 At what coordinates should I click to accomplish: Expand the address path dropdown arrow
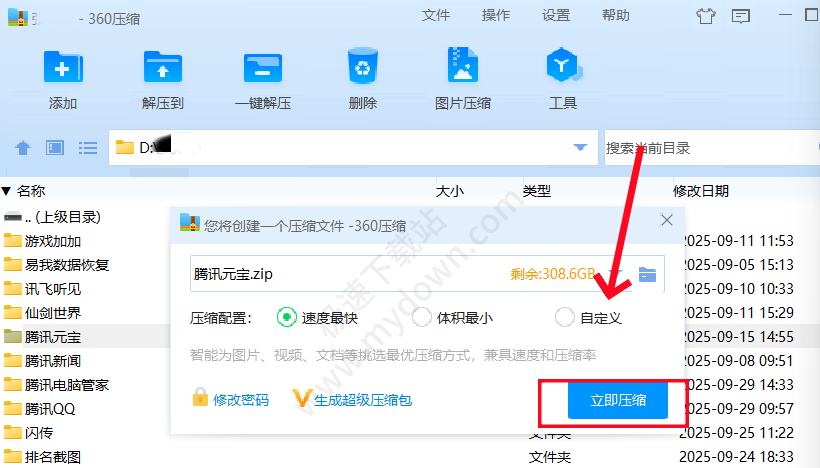[x=580, y=147]
